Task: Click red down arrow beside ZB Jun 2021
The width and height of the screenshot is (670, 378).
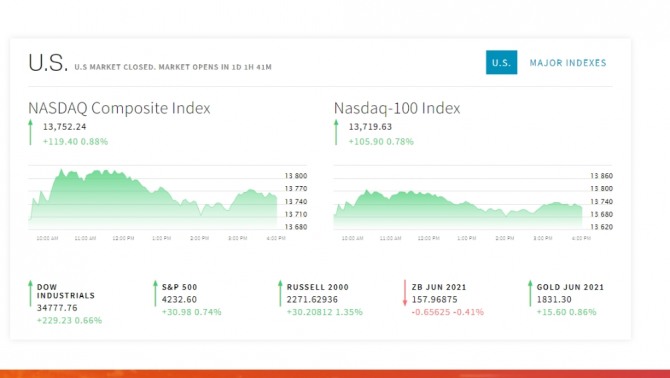Action: click(405, 293)
